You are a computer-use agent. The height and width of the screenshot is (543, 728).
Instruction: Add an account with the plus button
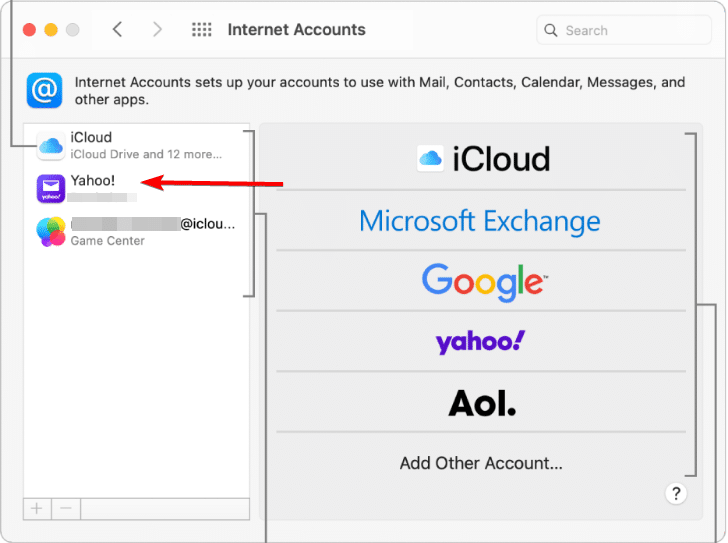pos(37,508)
